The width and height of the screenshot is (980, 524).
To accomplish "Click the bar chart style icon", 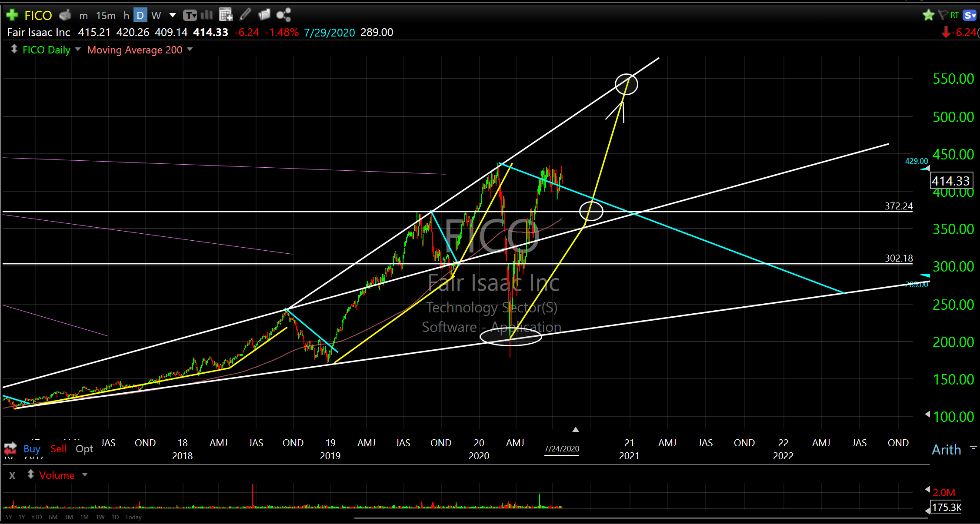I will point(207,15).
